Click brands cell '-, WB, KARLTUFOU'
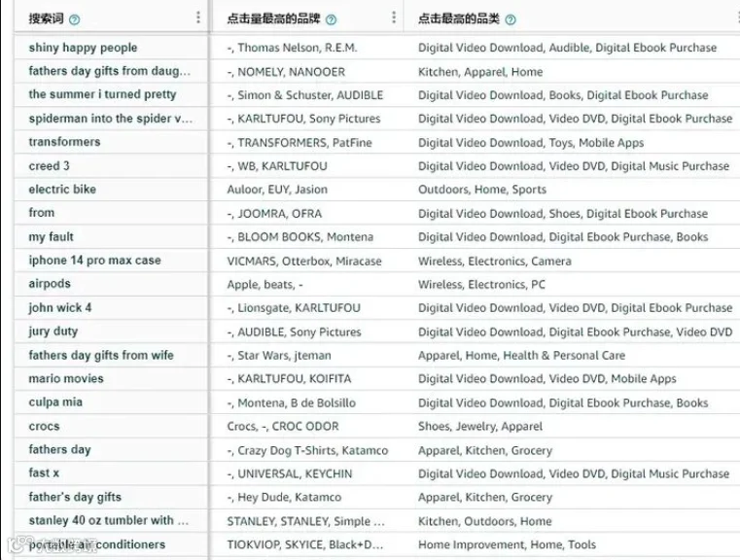 click(x=277, y=166)
